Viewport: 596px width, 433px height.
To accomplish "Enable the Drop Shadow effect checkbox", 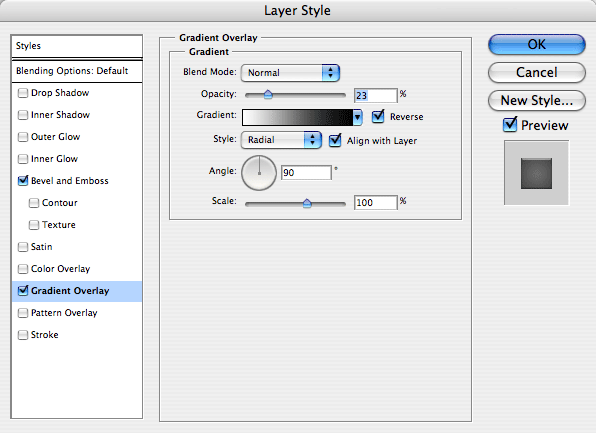I will (23, 93).
